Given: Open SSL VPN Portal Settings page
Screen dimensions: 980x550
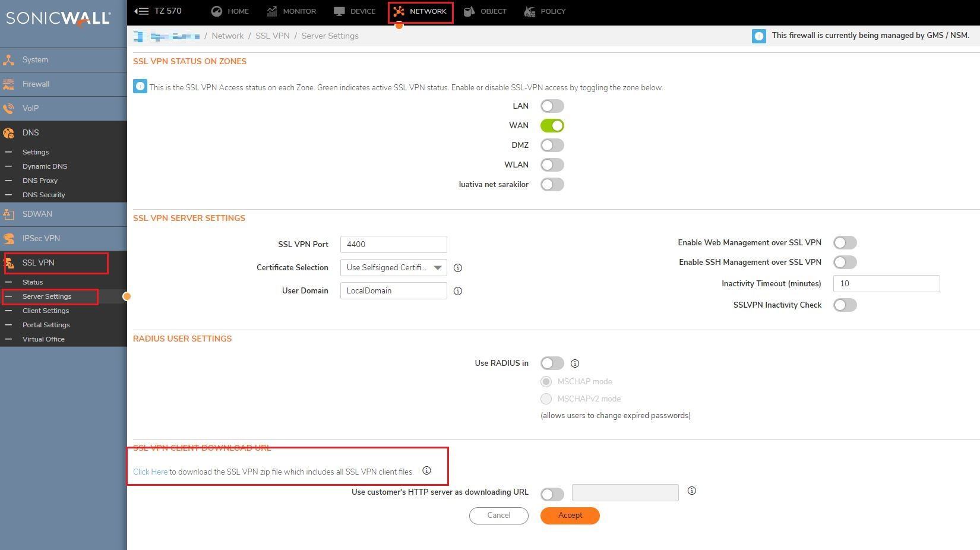Looking at the screenshot, I should point(46,325).
